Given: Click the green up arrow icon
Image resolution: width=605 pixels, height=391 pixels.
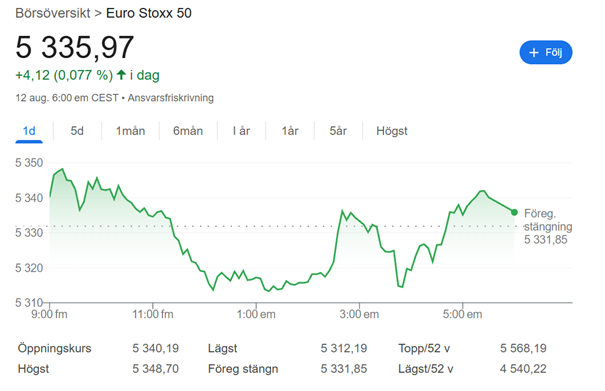Looking at the screenshot, I should [121, 74].
